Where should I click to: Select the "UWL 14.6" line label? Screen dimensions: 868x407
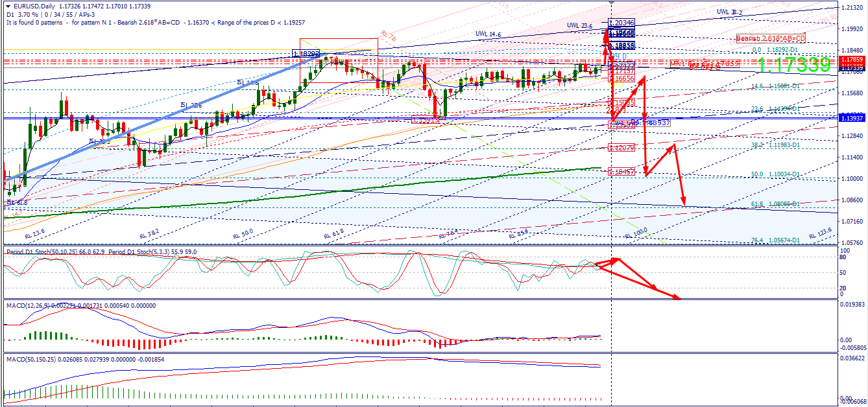pos(488,34)
